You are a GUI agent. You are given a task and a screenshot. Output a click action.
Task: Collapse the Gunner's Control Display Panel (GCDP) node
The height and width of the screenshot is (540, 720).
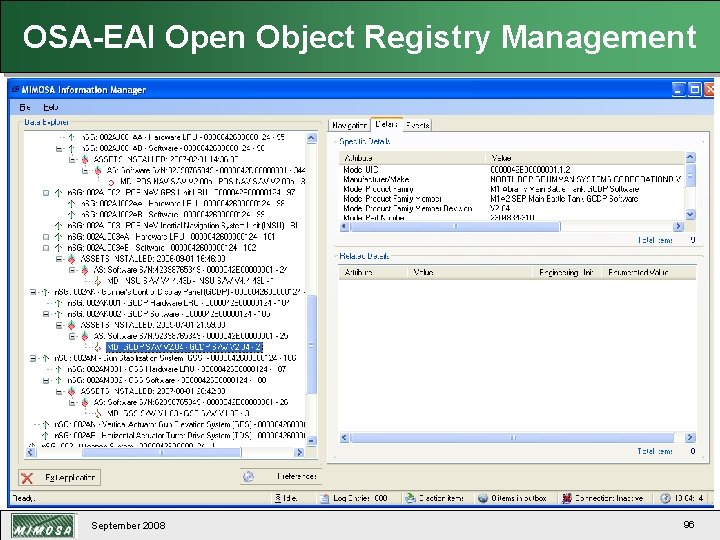pyautogui.click(x=33, y=292)
